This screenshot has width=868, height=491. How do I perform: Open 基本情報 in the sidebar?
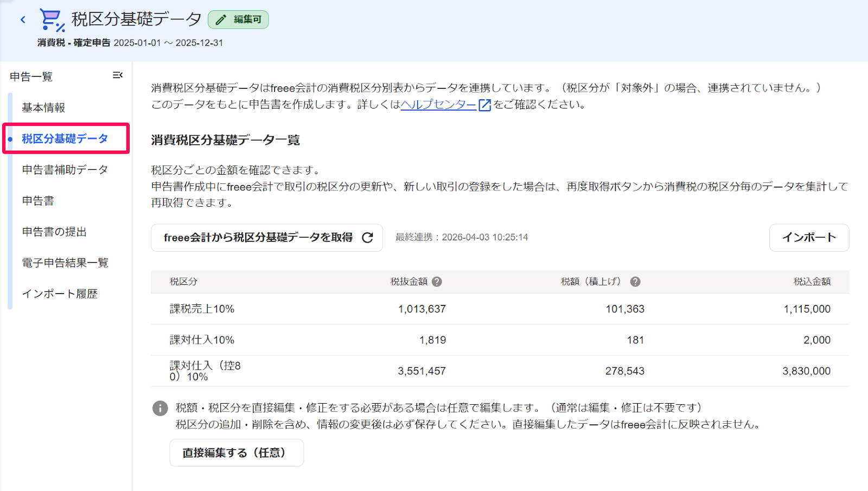click(x=43, y=107)
